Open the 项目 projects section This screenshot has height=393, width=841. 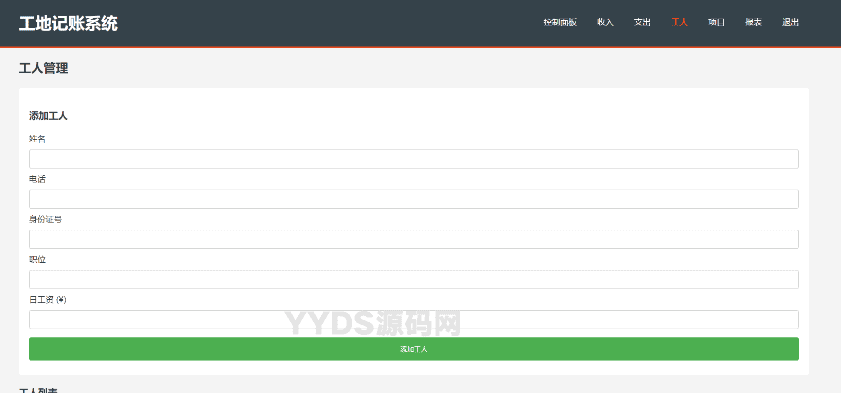(x=716, y=22)
